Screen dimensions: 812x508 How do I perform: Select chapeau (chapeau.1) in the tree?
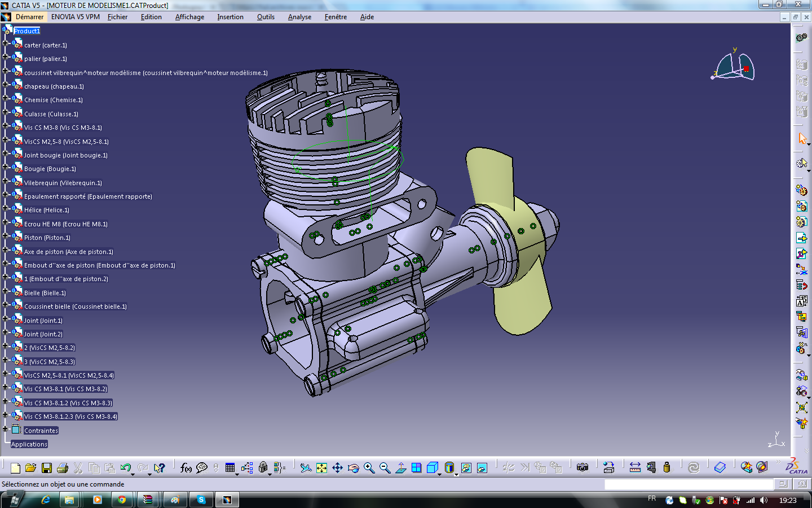click(x=54, y=86)
